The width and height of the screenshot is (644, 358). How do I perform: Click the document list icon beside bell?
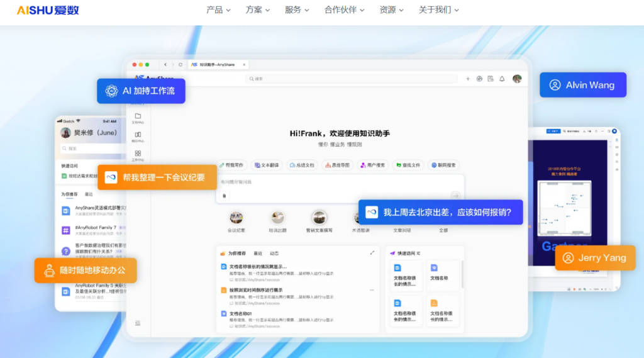[x=491, y=79]
